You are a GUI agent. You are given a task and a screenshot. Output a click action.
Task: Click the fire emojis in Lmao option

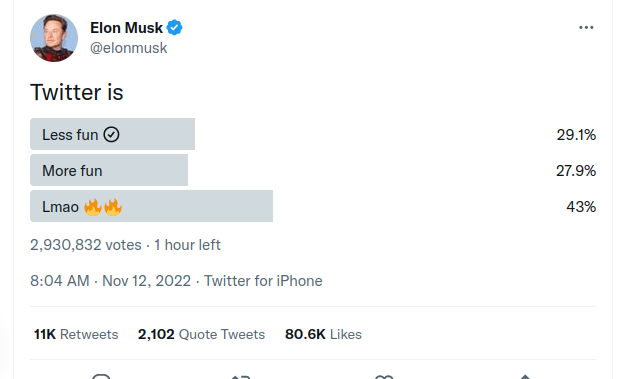pos(103,207)
